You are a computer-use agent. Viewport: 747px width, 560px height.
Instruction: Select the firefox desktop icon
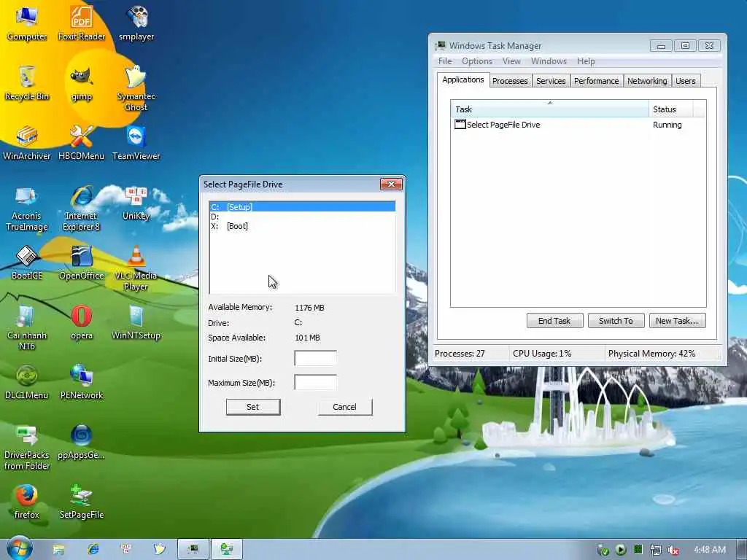click(x=27, y=502)
